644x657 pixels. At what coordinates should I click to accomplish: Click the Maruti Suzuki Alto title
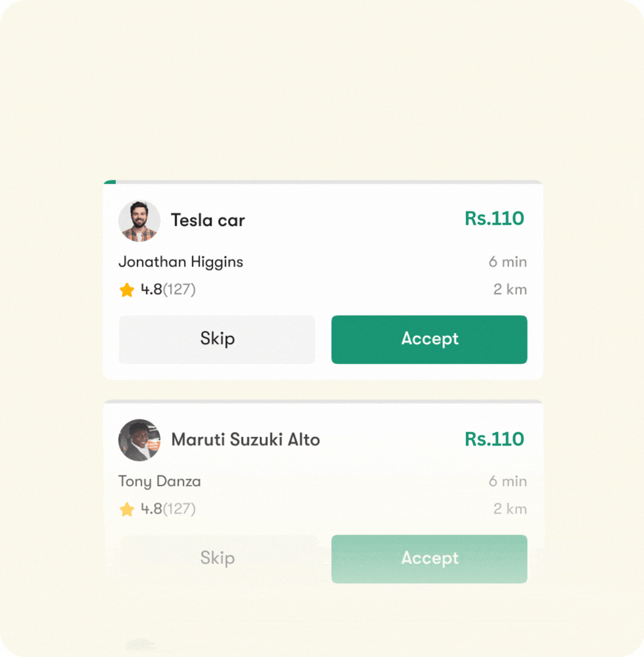[x=245, y=440]
